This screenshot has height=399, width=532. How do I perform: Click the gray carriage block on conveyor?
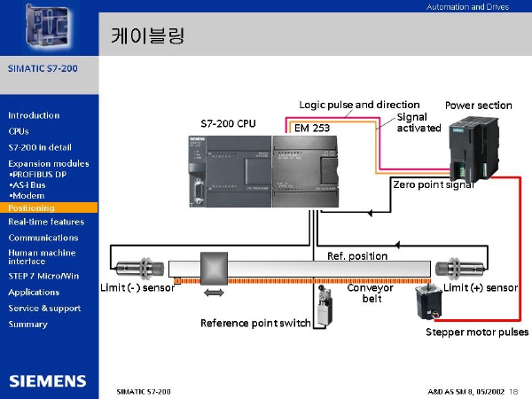(x=214, y=269)
